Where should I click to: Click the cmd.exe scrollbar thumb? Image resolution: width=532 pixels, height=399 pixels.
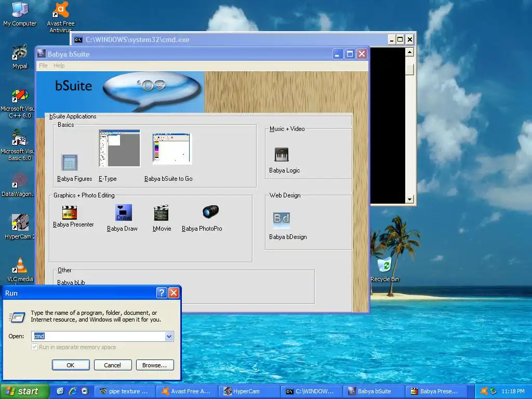(x=409, y=69)
